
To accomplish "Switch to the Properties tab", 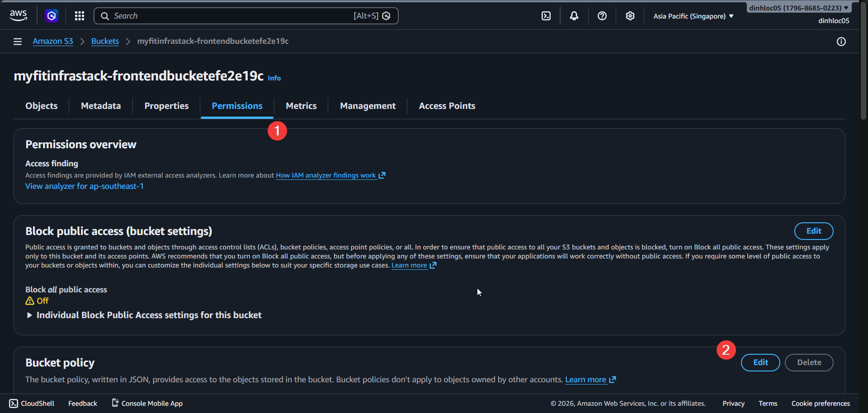I will [166, 106].
